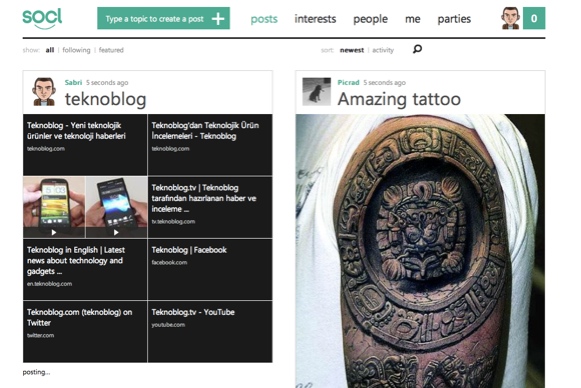Screen dimensions: 581x388
Task: Open the search magnifier icon
Action: pyautogui.click(x=417, y=49)
